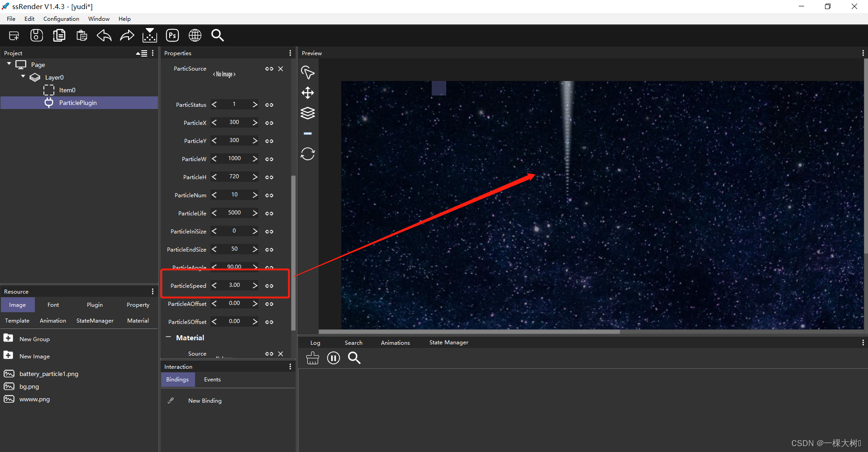Open the Configuration menu
The image size is (868, 452).
61,19
